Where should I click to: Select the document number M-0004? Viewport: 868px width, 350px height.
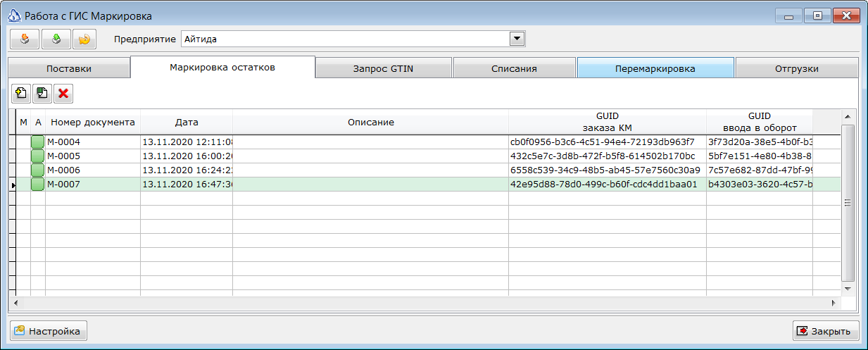pos(93,142)
